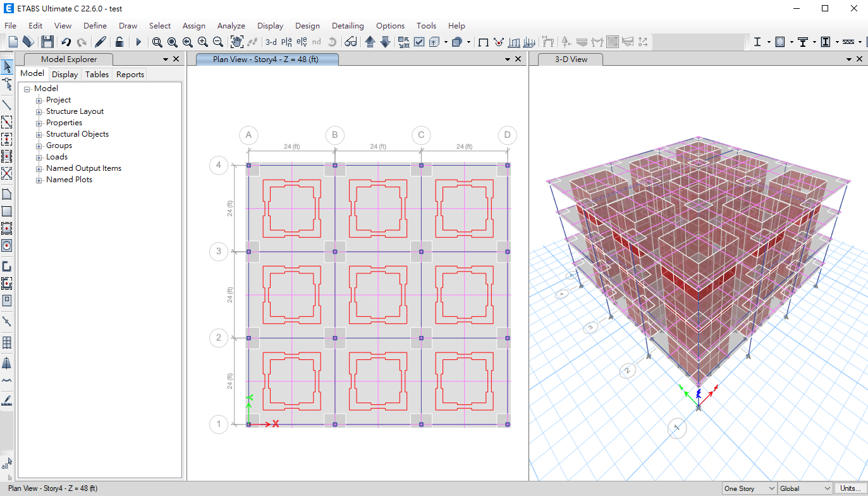868x496 pixels.
Task: Set the default 3-d view
Action: [x=271, y=42]
